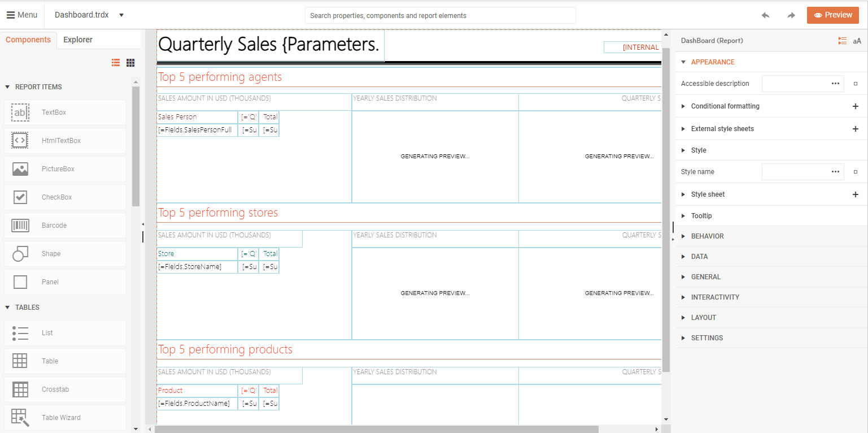Open the main Menu
This screenshot has width=868, height=433.
(22, 15)
